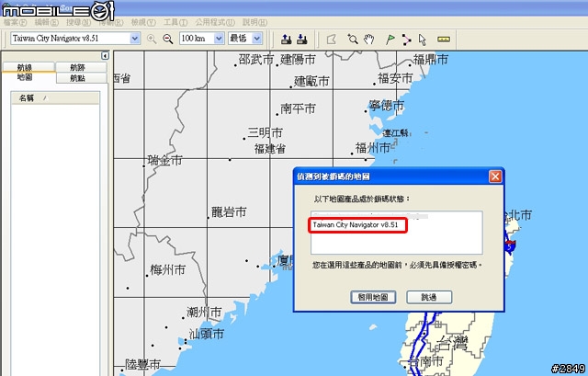Image resolution: width=588 pixels, height=376 pixels.
Task: Click the 啟用地圖 button in dialog
Action: tap(373, 297)
